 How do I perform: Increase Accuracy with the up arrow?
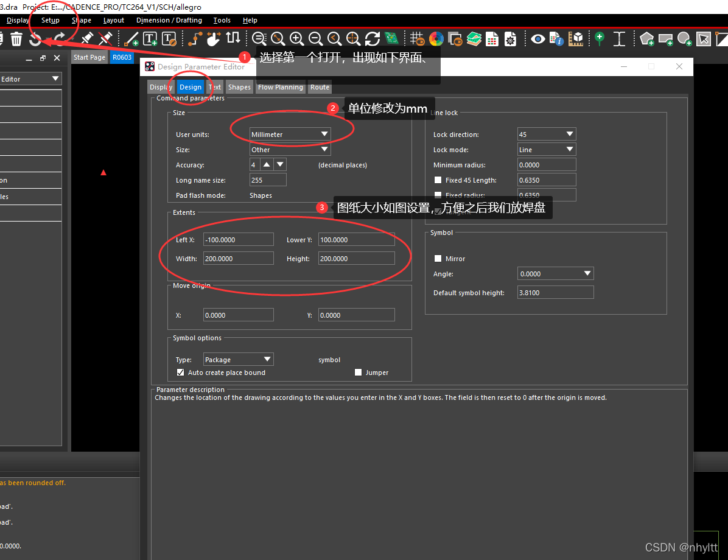point(267,165)
